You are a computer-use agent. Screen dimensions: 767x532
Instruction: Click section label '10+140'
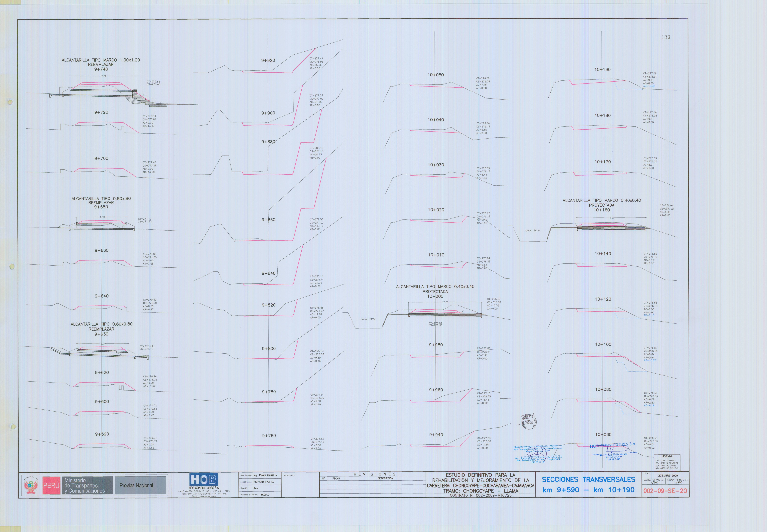603,254
